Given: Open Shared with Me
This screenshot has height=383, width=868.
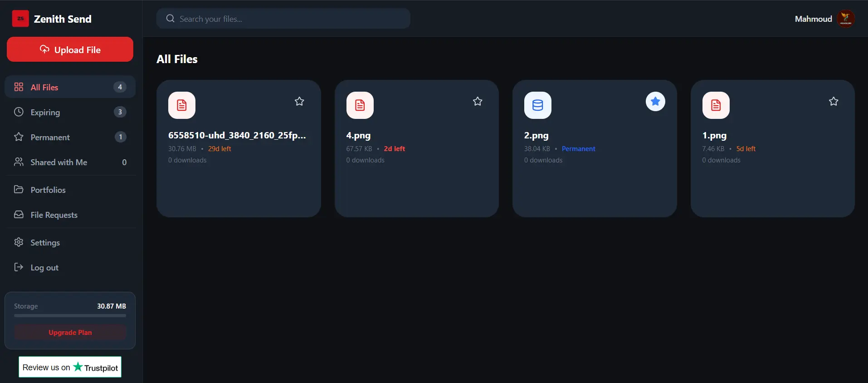Looking at the screenshot, I should pyautogui.click(x=70, y=162).
